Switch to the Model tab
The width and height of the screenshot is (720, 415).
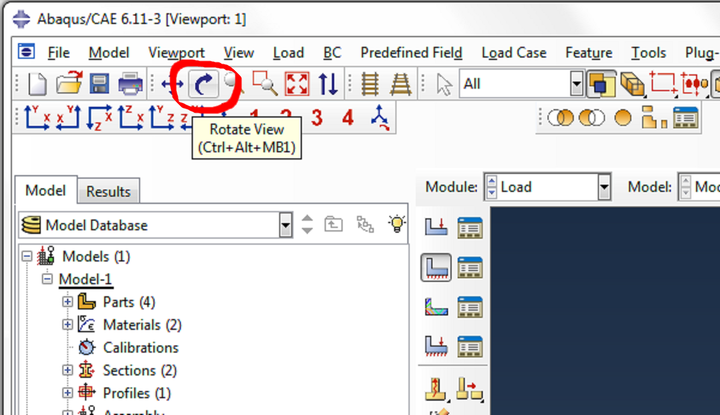point(45,191)
